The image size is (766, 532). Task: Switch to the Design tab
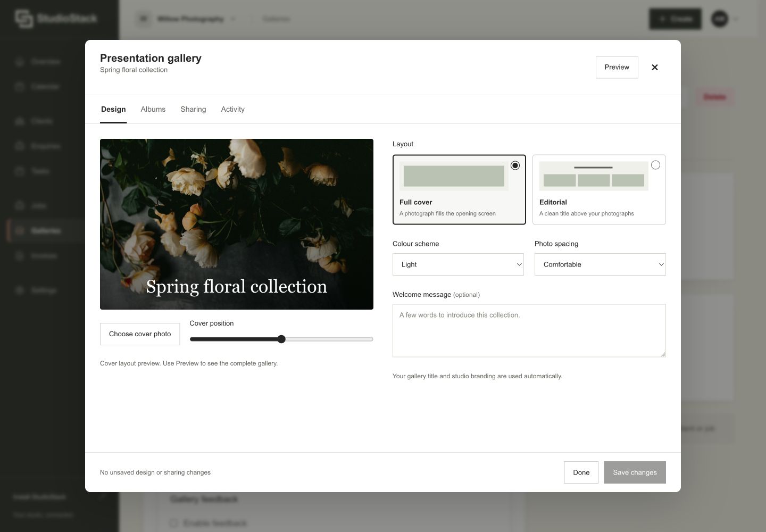(x=113, y=109)
